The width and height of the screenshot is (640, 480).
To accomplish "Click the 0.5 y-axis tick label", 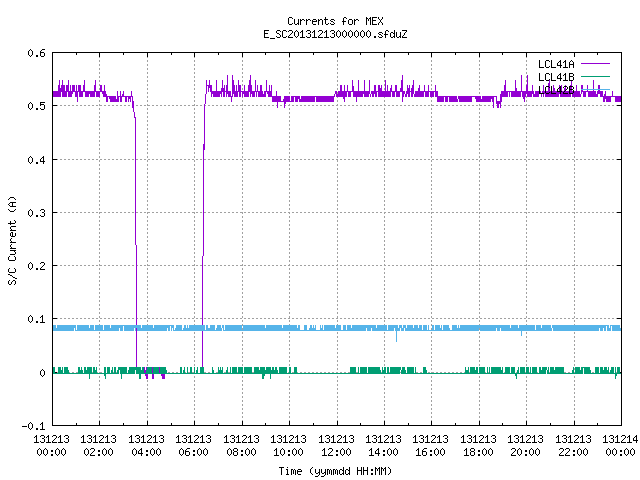I will click(x=36, y=106).
